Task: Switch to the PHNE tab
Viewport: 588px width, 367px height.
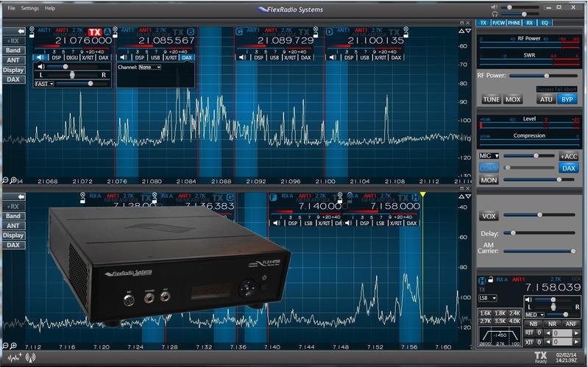Action: pos(514,23)
